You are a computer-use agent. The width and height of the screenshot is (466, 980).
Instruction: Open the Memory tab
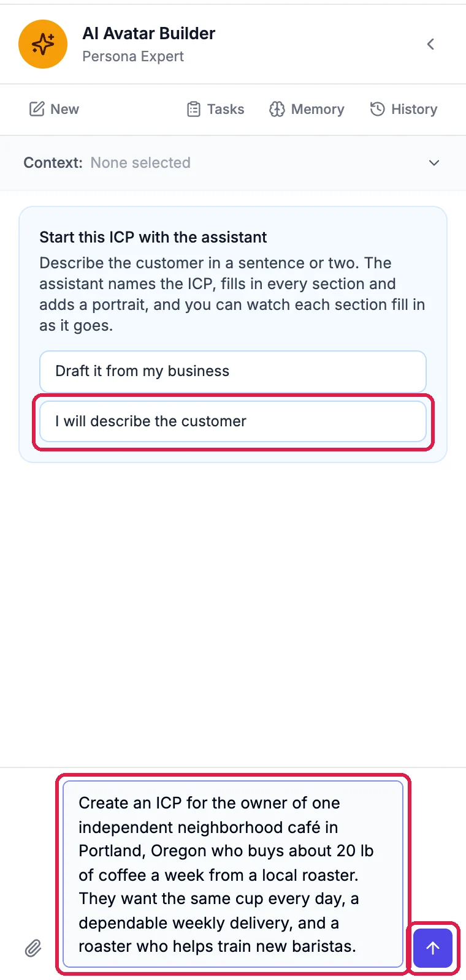(x=307, y=109)
